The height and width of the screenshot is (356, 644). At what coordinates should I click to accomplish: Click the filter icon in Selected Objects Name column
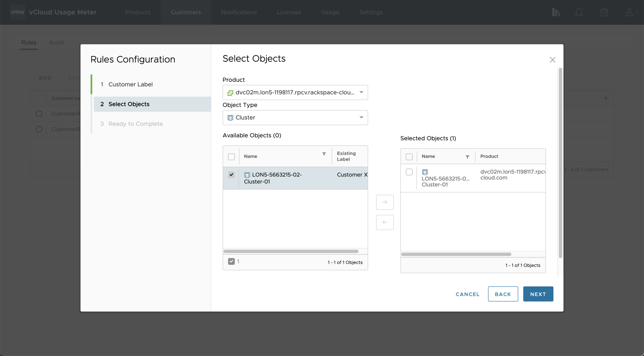click(467, 156)
